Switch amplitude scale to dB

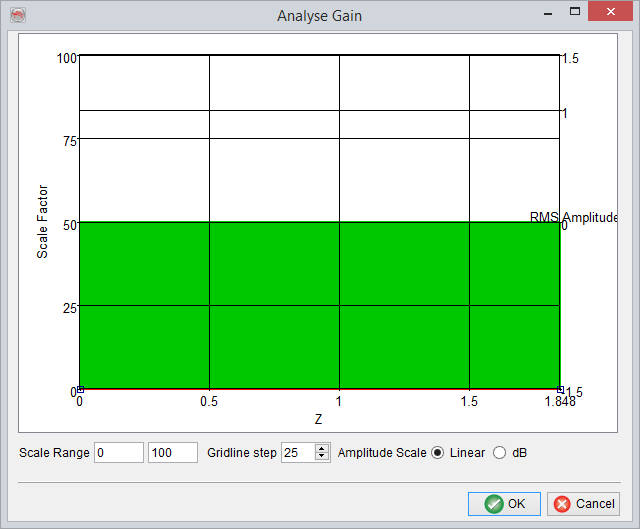pos(500,453)
